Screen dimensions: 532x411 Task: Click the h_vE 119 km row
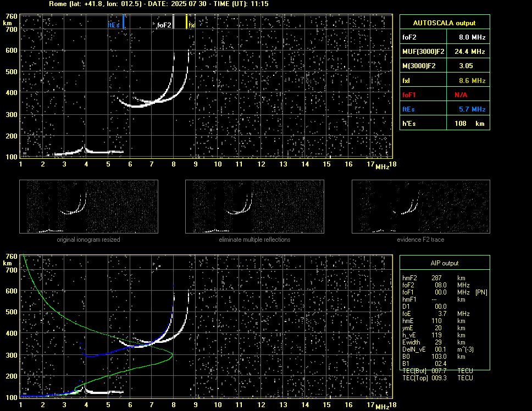coord(434,335)
